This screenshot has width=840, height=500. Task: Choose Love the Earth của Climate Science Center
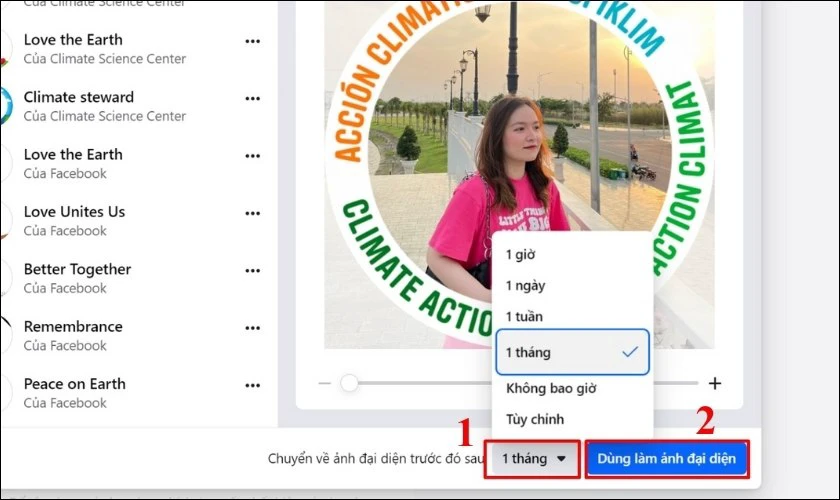tap(134, 48)
